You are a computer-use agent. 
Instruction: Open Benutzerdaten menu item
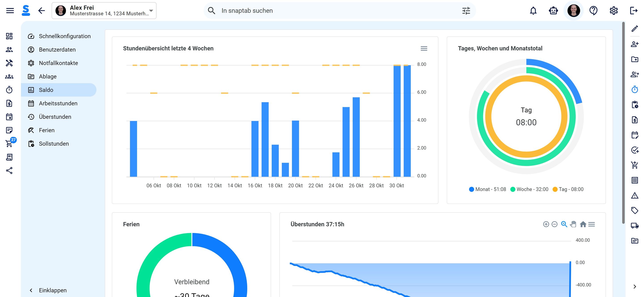pyautogui.click(x=59, y=49)
